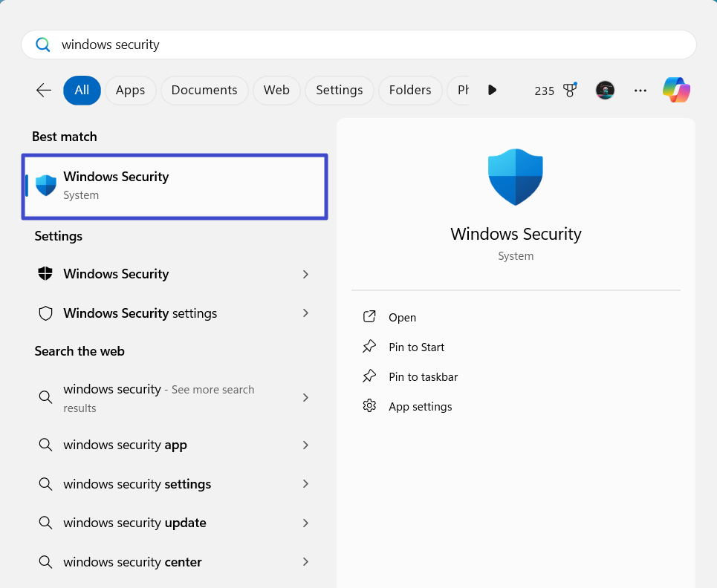The width and height of the screenshot is (717, 588).
Task: Click the user profile avatar
Action: 605,90
